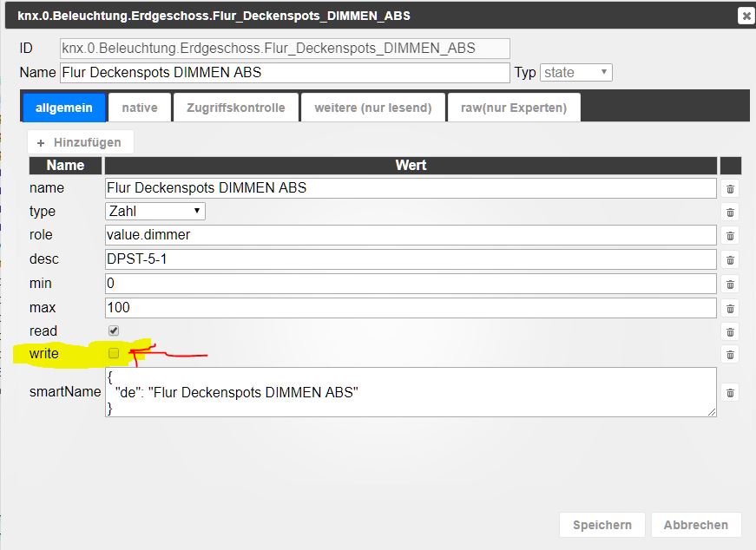Open the weitere (nur lesend) tab
756x550 pixels.
[x=373, y=108]
